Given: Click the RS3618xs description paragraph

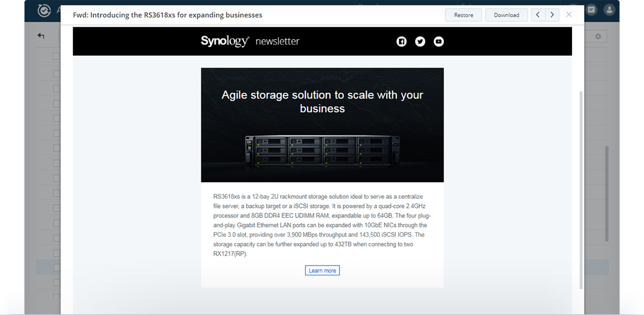Looking at the screenshot, I should coord(322,225).
